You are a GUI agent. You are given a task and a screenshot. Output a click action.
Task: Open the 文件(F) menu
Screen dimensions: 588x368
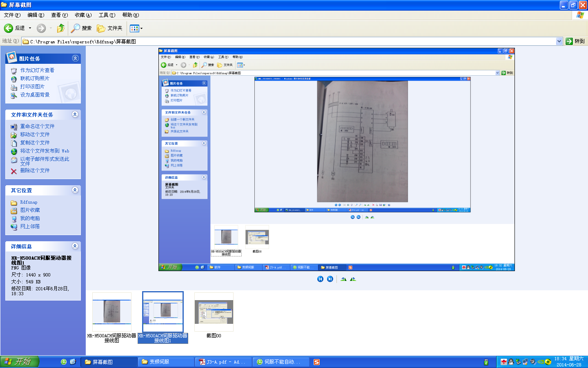(12, 15)
